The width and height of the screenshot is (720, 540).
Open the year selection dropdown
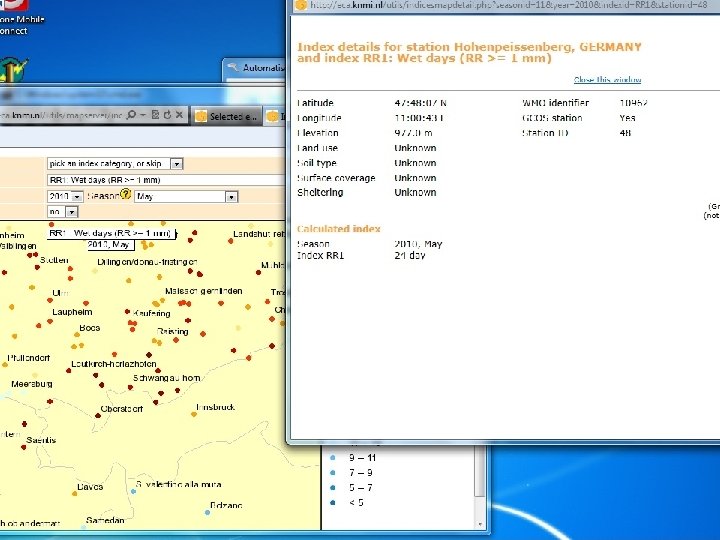tap(77, 197)
